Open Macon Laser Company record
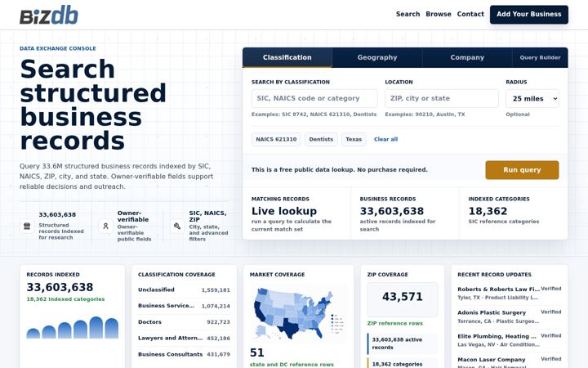The width and height of the screenshot is (588, 368). coord(510,362)
